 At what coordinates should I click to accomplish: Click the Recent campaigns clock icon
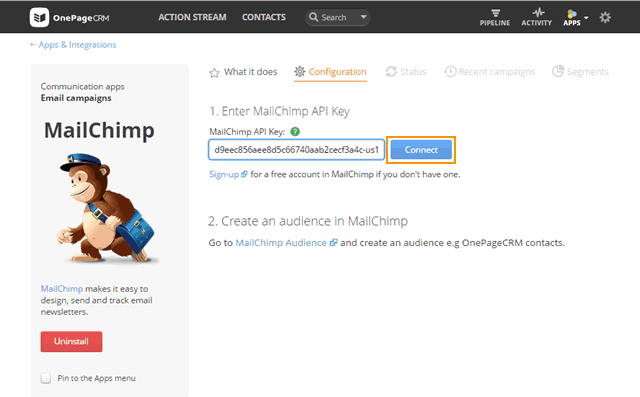[450, 71]
